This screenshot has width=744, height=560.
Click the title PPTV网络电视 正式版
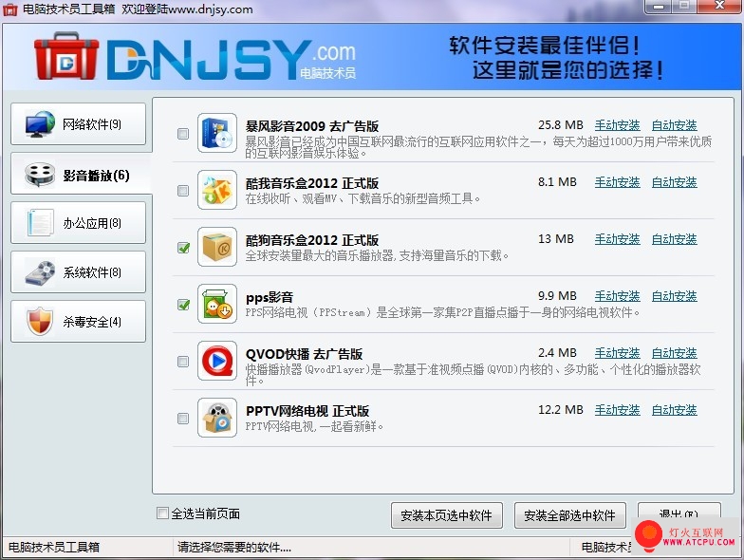click(307, 411)
